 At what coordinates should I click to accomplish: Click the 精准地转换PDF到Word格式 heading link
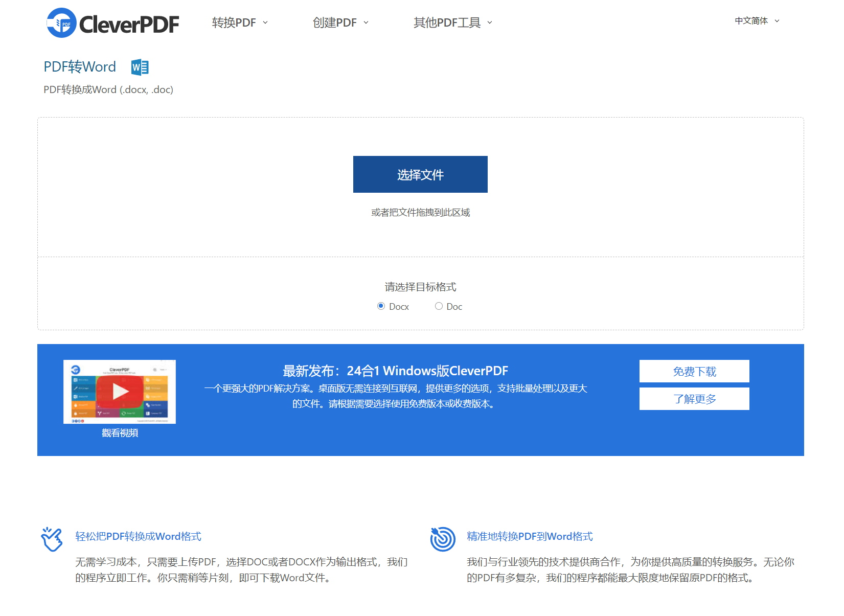point(530,536)
